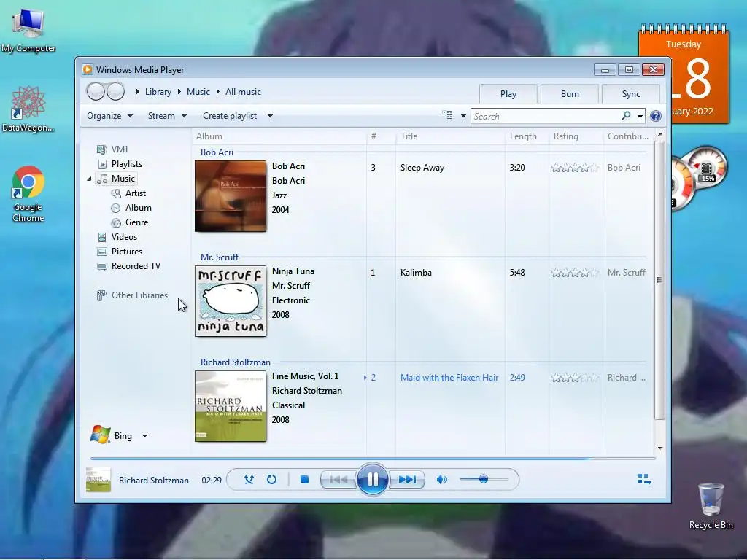The image size is (747, 560).
Task: Click the Forward navigation button
Action: click(115, 91)
